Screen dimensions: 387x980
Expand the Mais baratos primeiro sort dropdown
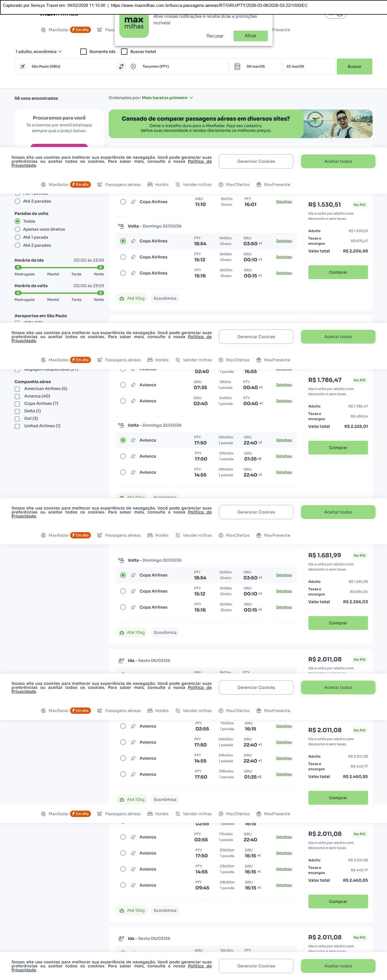(x=167, y=98)
